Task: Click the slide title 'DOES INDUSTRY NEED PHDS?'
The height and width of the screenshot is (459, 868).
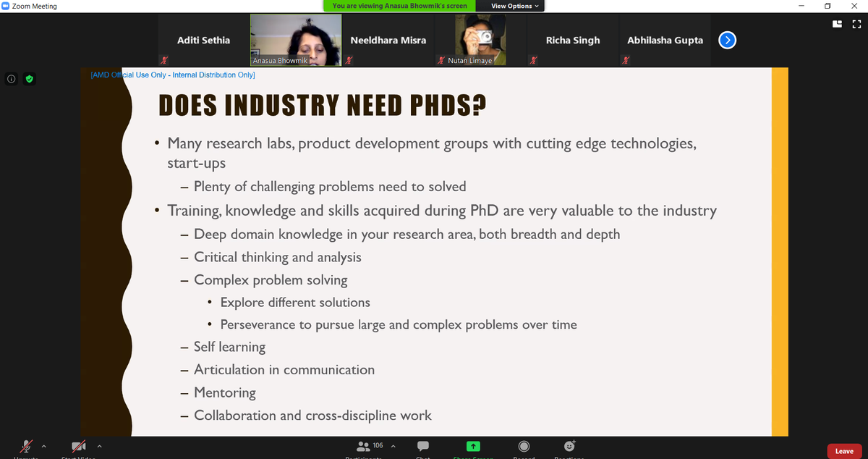Action: click(x=322, y=106)
